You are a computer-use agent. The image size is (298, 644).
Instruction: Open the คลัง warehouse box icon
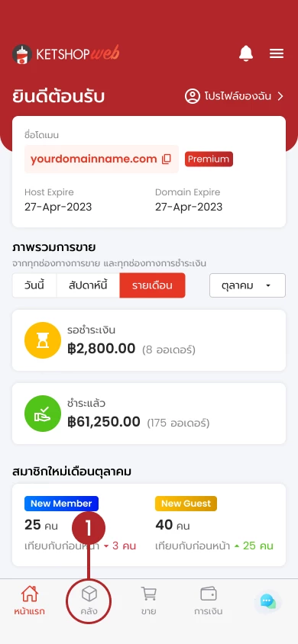click(89, 594)
